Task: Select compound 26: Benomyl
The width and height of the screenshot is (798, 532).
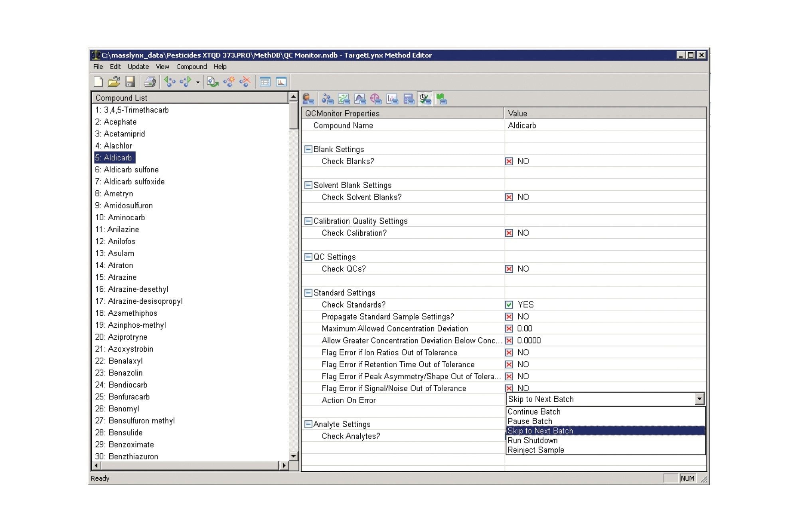Action: (x=117, y=409)
